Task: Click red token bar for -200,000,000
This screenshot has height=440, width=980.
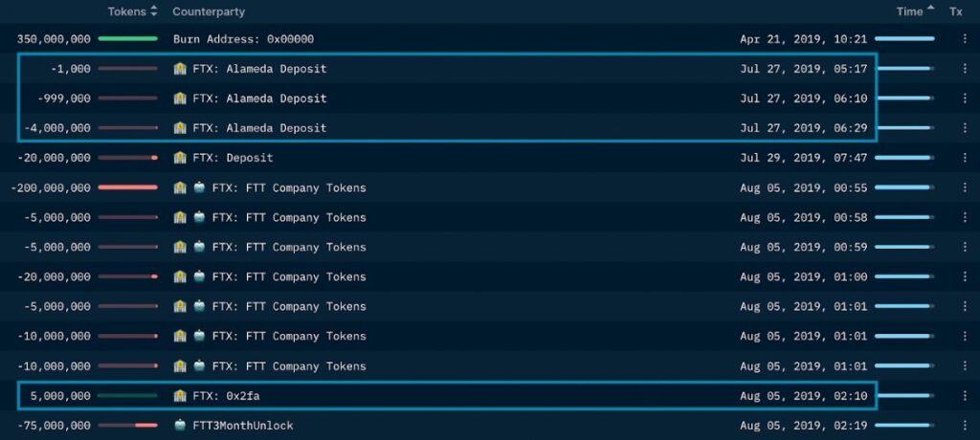Action: coord(127,187)
